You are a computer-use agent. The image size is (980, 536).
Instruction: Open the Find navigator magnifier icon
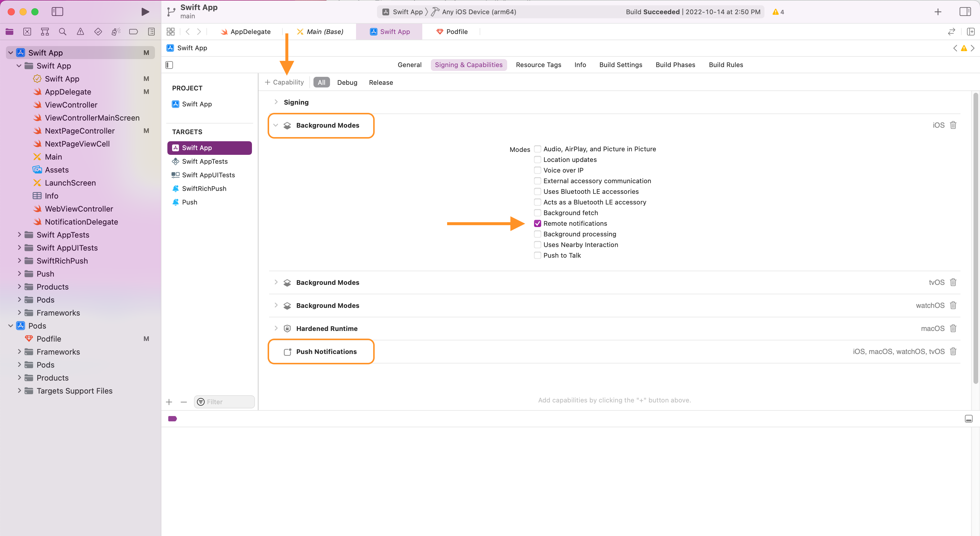click(63, 32)
